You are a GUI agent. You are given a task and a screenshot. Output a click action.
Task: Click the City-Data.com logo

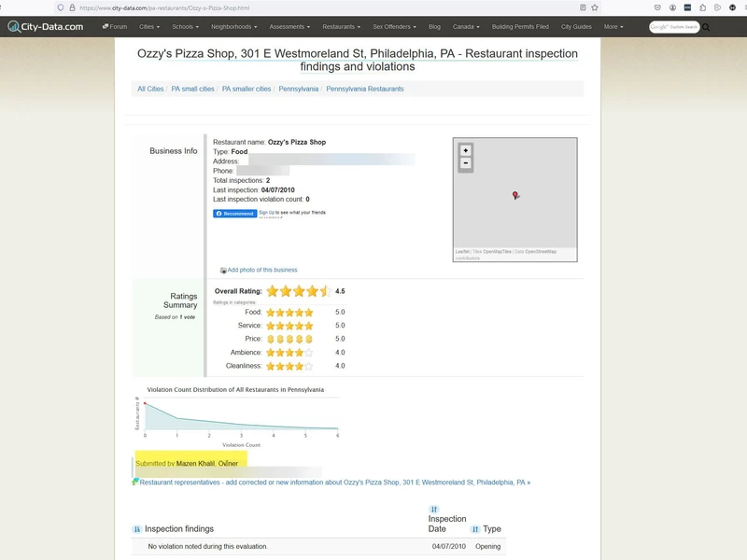pyautogui.click(x=46, y=27)
